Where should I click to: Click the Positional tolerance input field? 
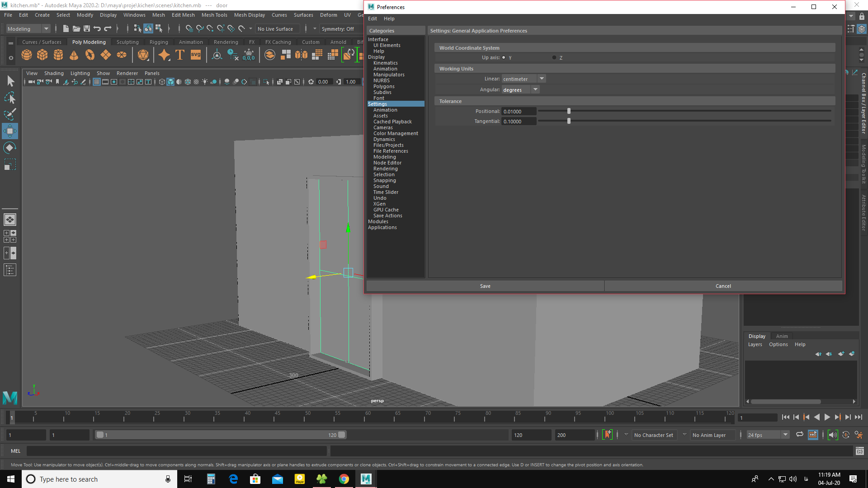518,112
